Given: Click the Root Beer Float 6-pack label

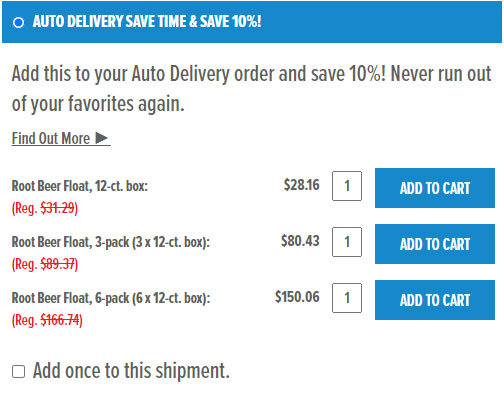Looking at the screenshot, I should click(111, 298).
